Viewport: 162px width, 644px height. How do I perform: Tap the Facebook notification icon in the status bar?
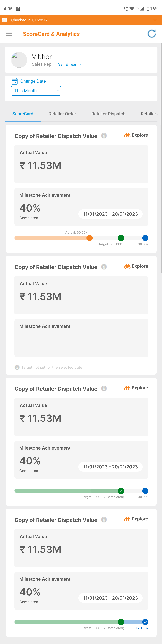click(x=18, y=9)
